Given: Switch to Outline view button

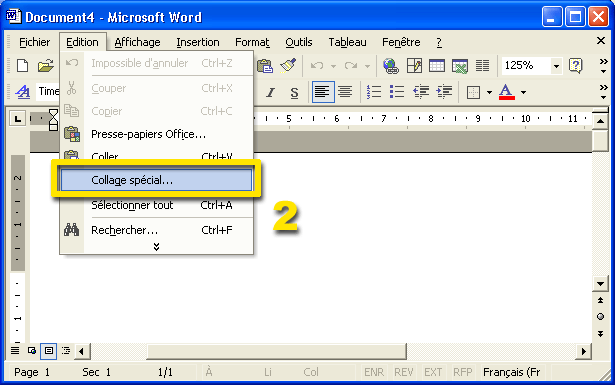Looking at the screenshot, I should (66, 350).
